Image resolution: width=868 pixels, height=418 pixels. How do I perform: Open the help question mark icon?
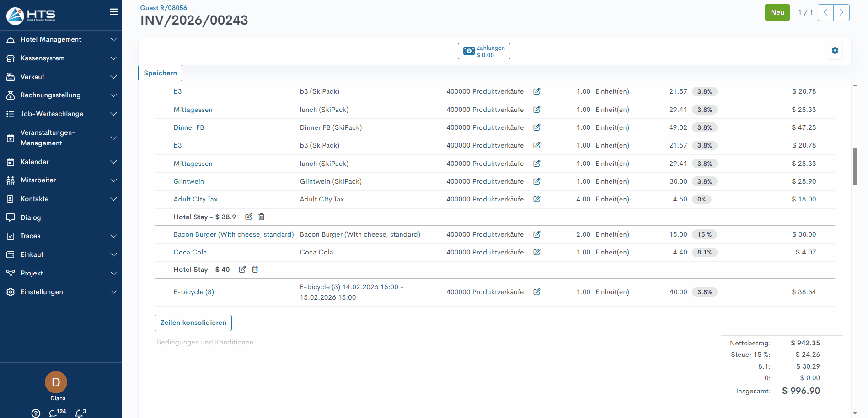(x=36, y=413)
